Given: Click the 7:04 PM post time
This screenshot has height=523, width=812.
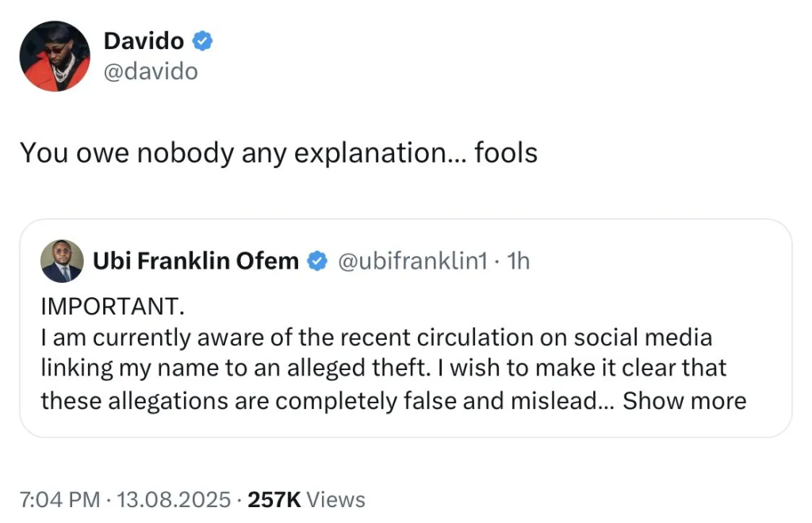Looking at the screenshot, I should point(59,500).
